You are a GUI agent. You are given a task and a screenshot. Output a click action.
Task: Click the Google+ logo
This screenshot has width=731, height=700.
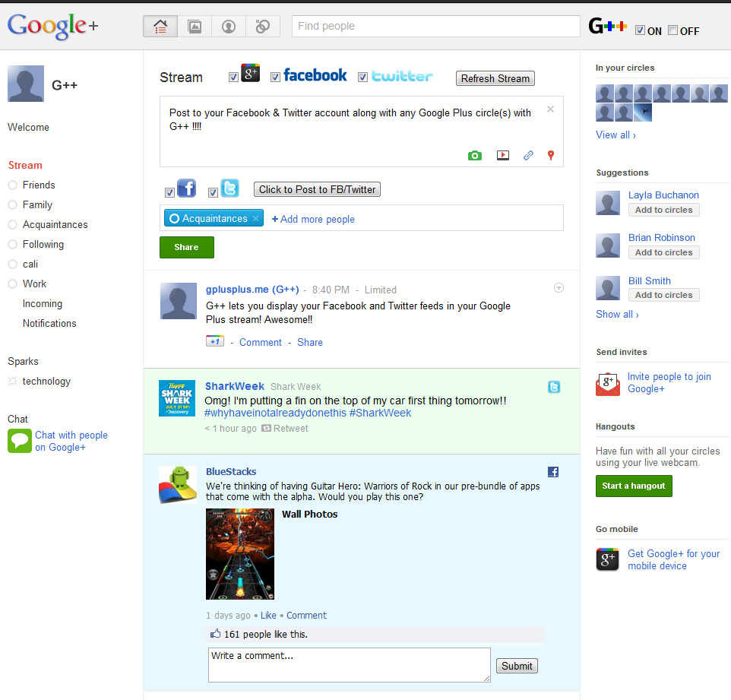click(52, 26)
